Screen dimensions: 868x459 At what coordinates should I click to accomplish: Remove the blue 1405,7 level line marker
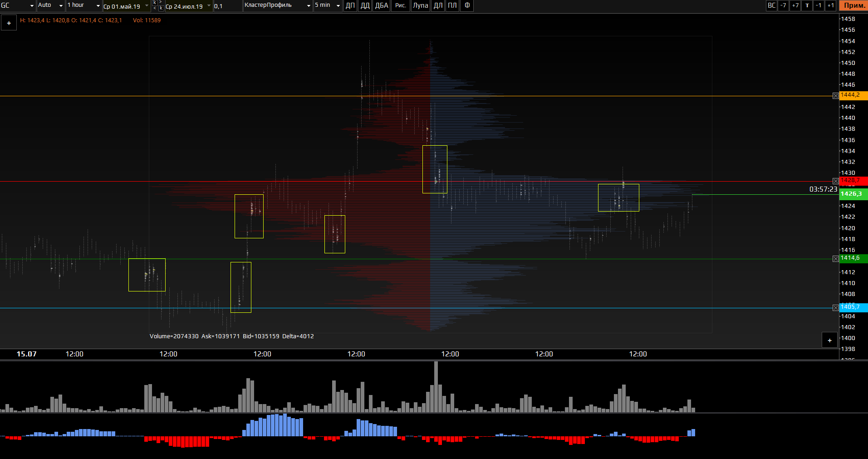point(835,308)
